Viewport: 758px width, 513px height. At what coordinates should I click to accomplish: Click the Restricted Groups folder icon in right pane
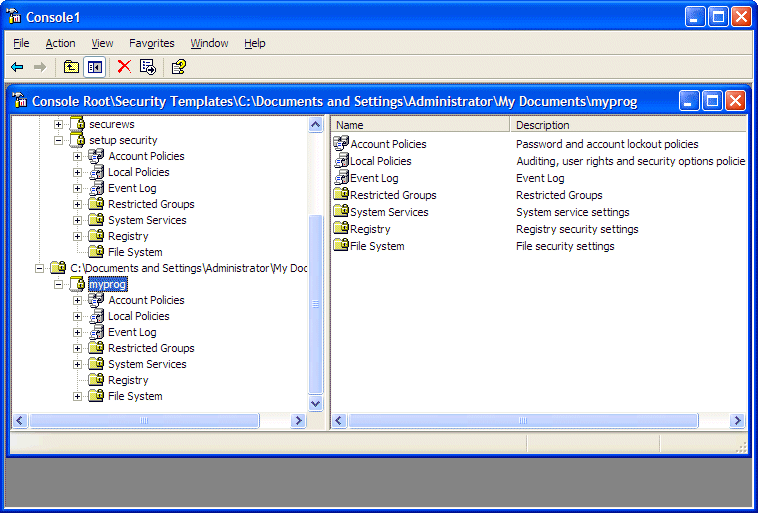point(341,194)
